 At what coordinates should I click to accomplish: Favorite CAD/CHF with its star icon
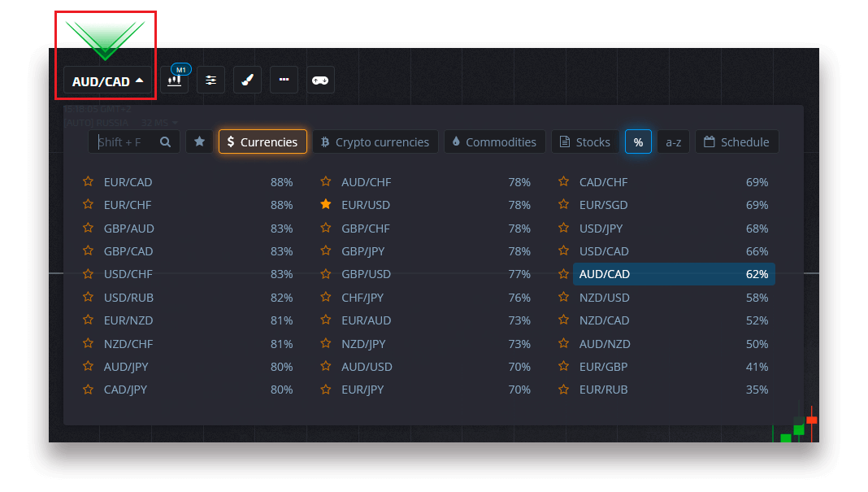(x=563, y=181)
